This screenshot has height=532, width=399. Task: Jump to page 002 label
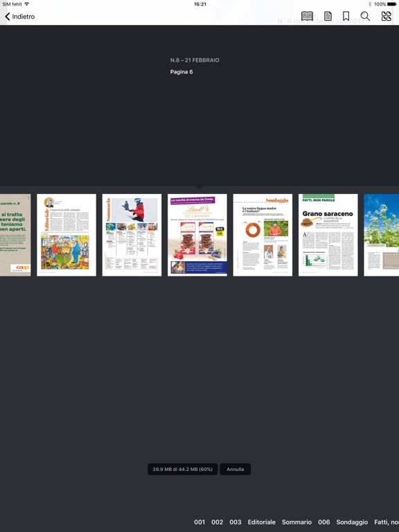click(x=217, y=522)
